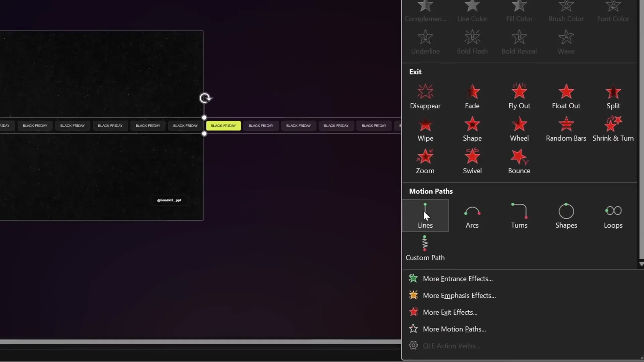Apply the Split exit effect
Image resolution: width=644 pixels, height=362 pixels.
(x=613, y=97)
